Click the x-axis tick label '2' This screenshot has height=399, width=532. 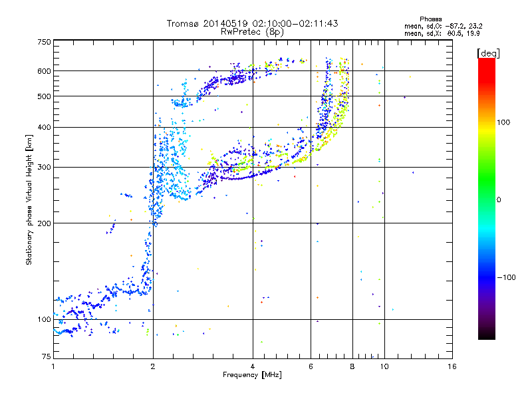tap(153, 366)
